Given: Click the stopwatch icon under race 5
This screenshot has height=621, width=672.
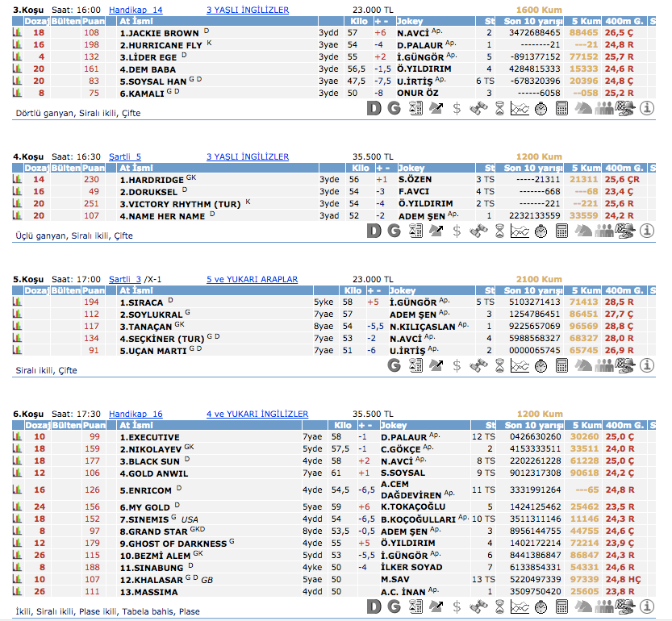Looking at the screenshot, I should (x=541, y=365).
